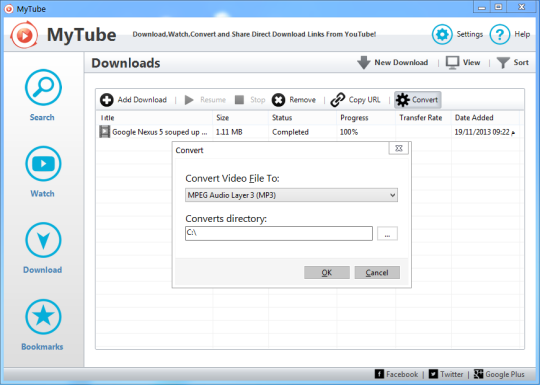Sort by the Progress column header
The height and width of the screenshot is (385, 540).
point(366,118)
